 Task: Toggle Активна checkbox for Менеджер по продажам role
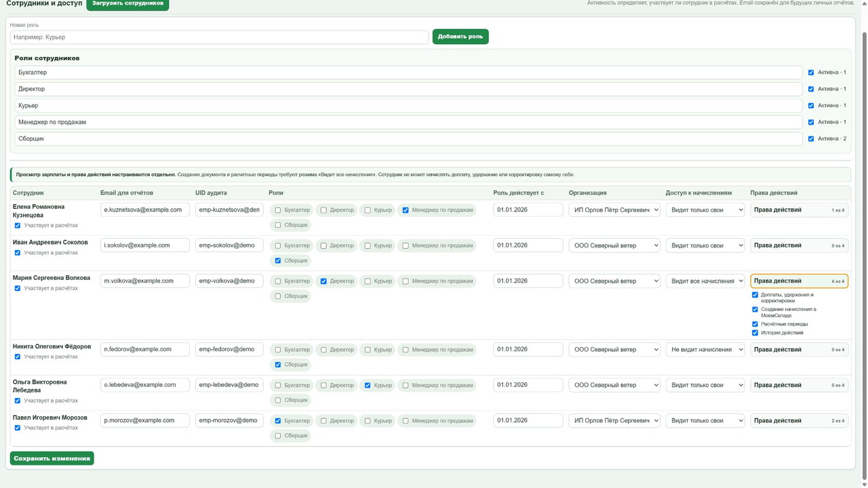811,122
